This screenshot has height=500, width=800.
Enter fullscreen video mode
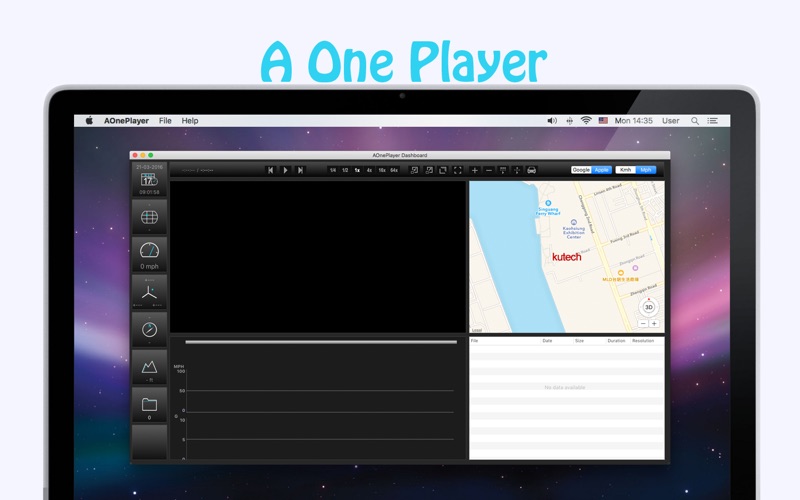pyautogui.click(x=458, y=170)
